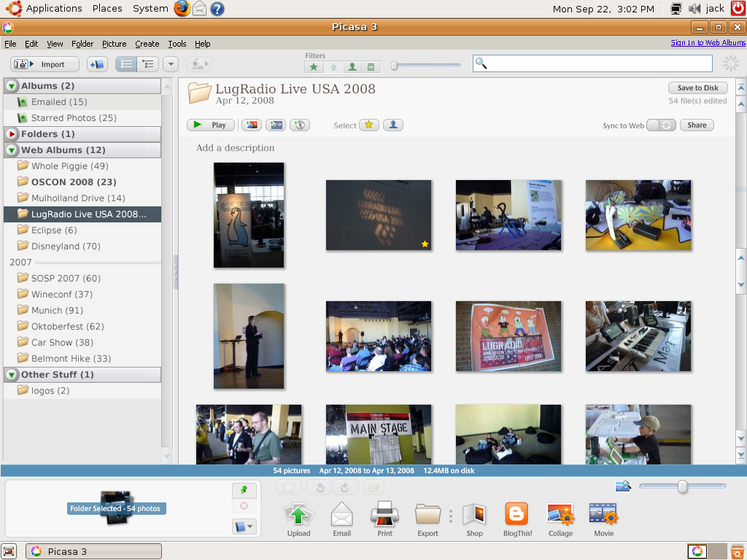Enable the faces filter
747x560 pixels.
(352, 66)
